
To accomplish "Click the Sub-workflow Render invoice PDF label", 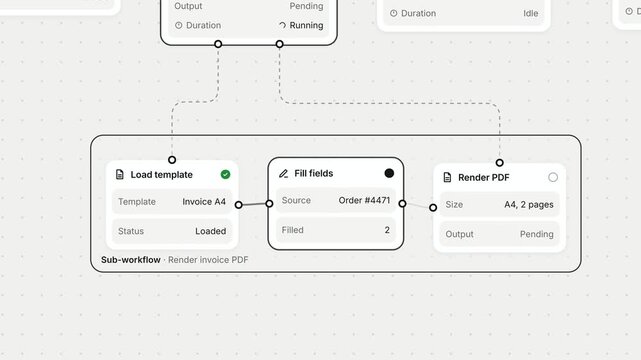I will pos(175,260).
